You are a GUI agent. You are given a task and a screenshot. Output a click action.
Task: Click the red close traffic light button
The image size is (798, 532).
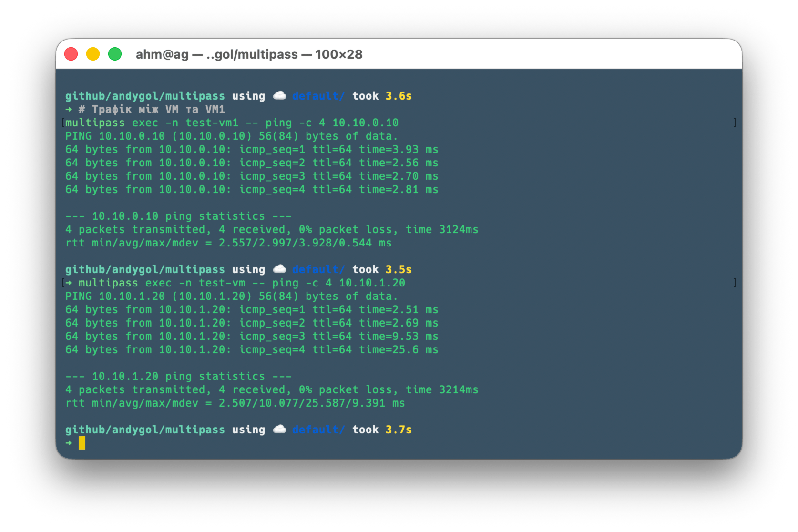click(x=71, y=54)
